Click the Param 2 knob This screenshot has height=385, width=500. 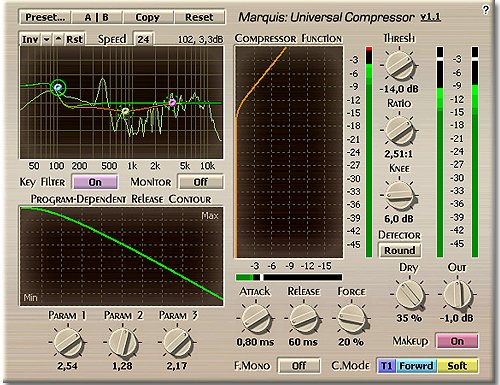123,343
